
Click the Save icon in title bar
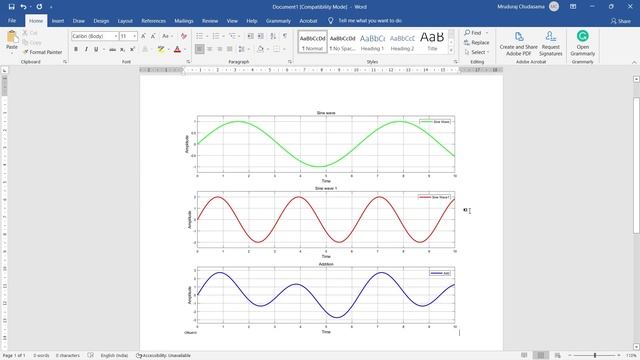point(11,7)
